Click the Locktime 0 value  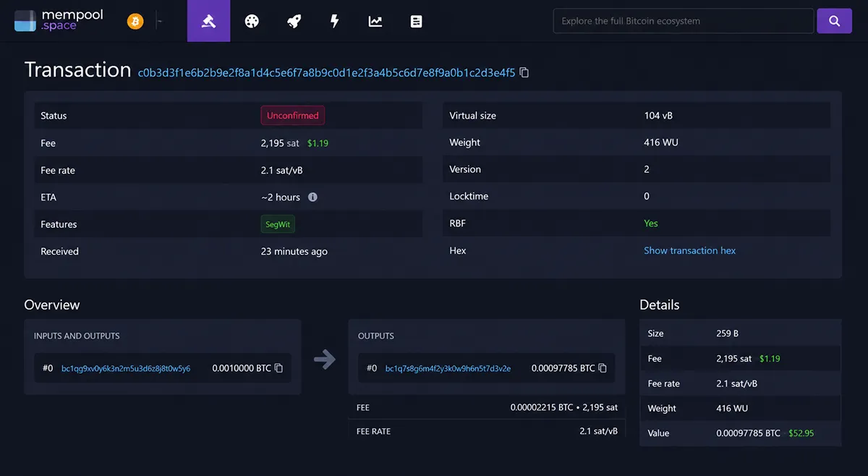coord(647,196)
